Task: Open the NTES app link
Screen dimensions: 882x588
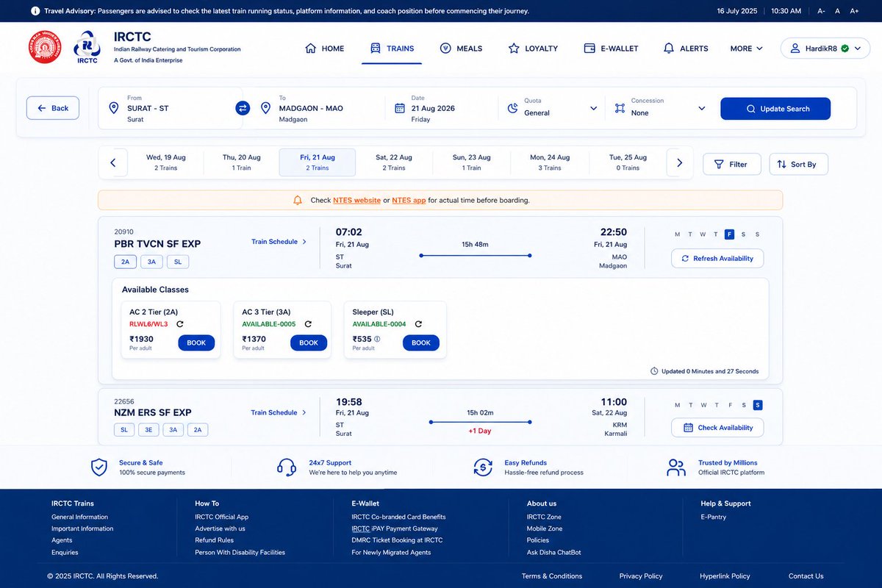Action: [409, 200]
